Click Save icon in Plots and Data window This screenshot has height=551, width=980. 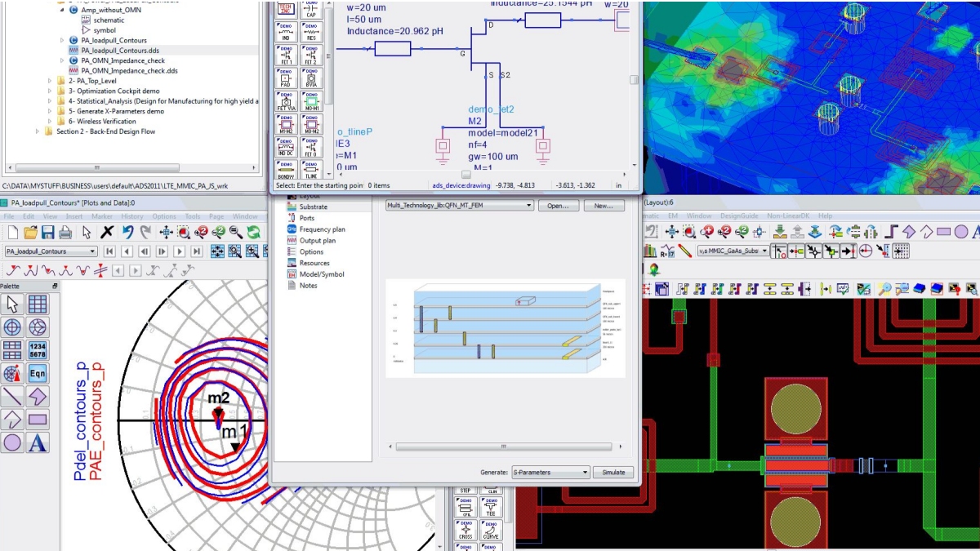click(48, 232)
